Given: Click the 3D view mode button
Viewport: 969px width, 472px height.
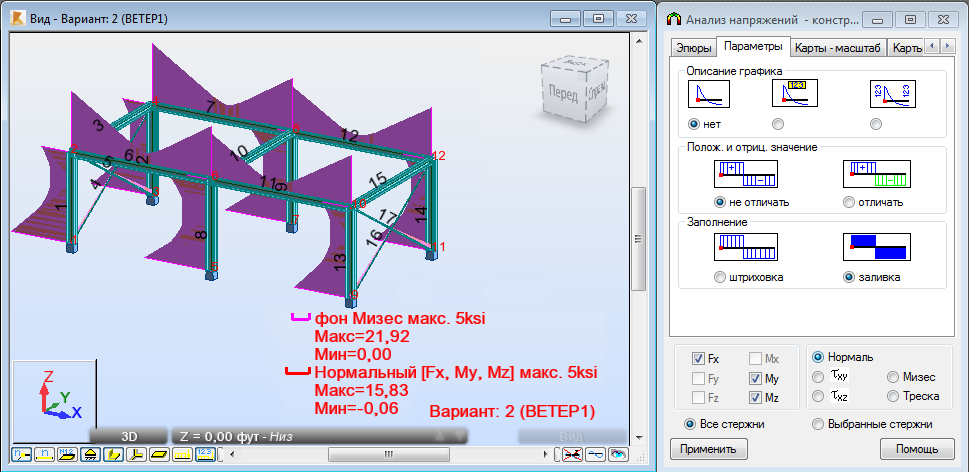Looking at the screenshot, I should [129, 436].
